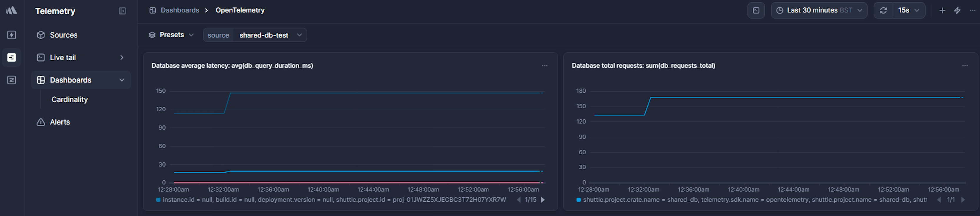Open the bottom icon in left rail
The height and width of the screenshot is (216, 980).
click(x=11, y=80)
